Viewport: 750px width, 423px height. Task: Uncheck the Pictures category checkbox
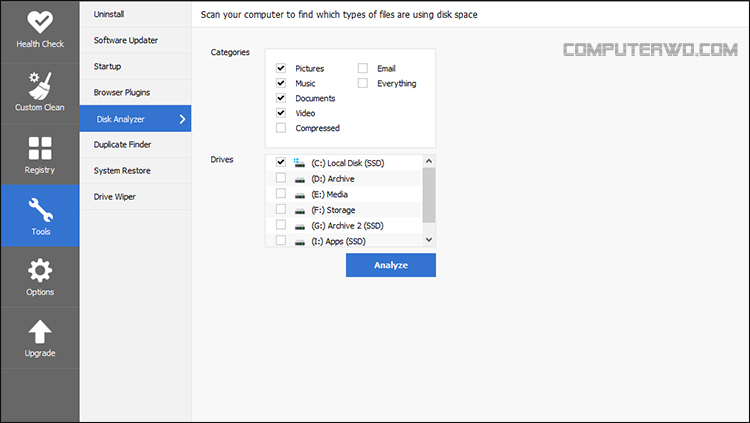click(281, 68)
